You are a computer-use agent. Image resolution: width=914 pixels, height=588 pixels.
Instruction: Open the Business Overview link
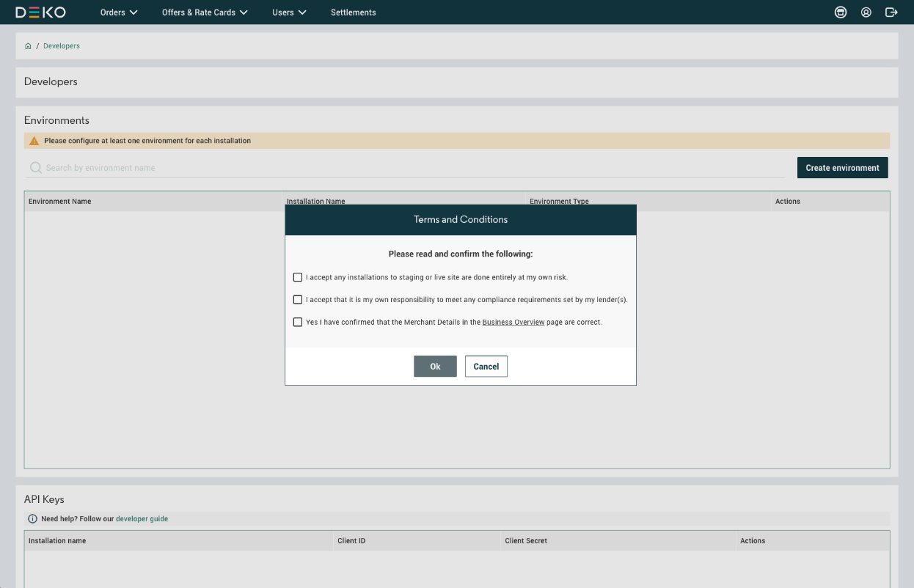tap(513, 322)
